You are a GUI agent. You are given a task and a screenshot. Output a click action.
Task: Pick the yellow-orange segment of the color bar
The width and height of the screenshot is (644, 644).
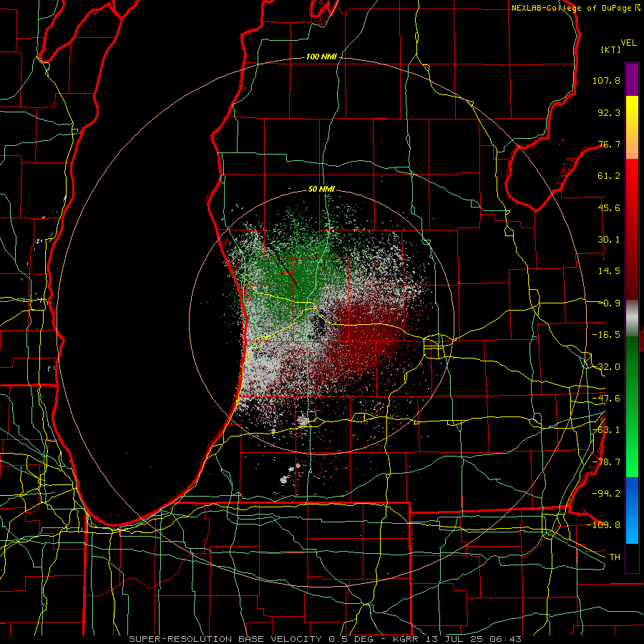(x=632, y=127)
